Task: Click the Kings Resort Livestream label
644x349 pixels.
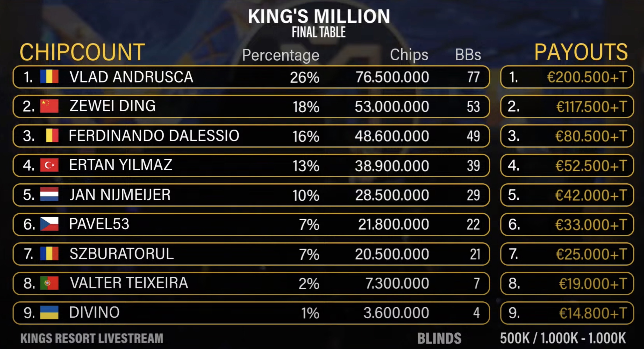Action: point(92,338)
